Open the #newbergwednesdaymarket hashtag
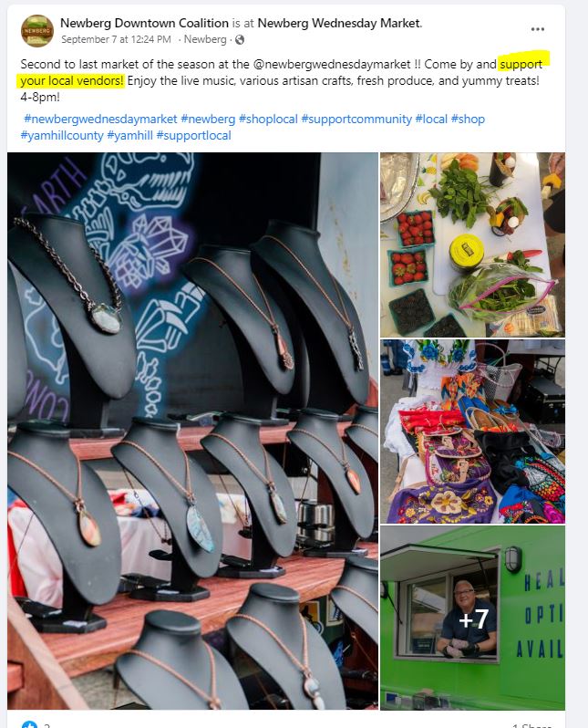 point(100,119)
